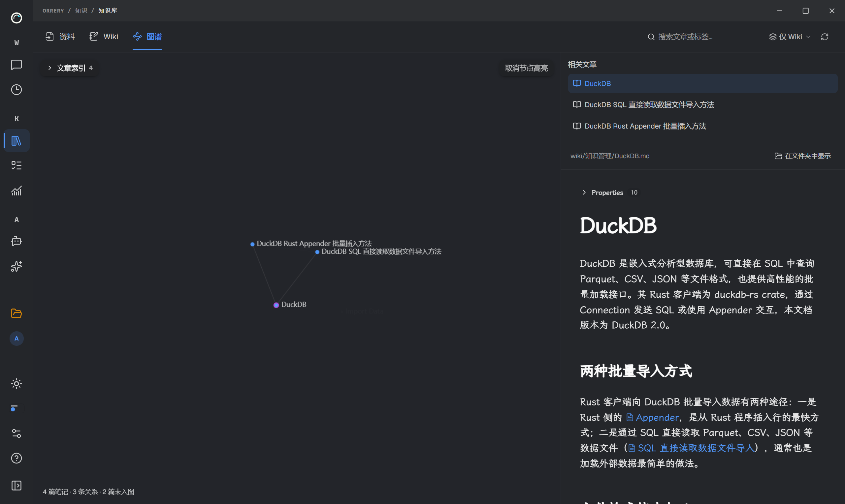Image resolution: width=845 pixels, height=504 pixels.
Task: Open the help question mark icon
Action: [x=16, y=459]
